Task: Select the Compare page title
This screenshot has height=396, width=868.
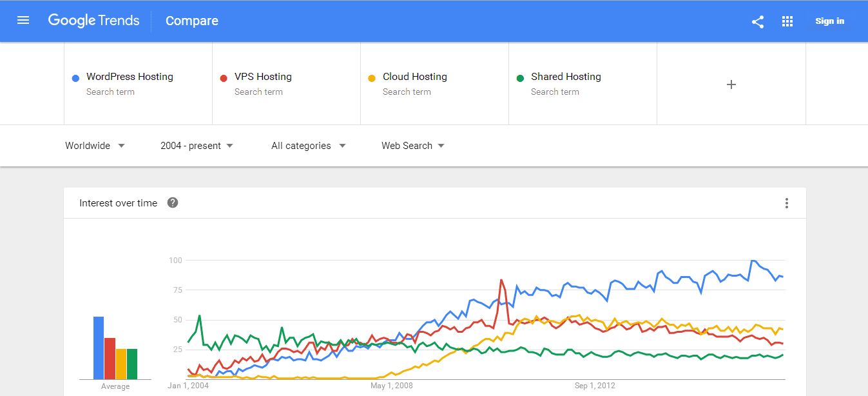Action: [x=192, y=21]
